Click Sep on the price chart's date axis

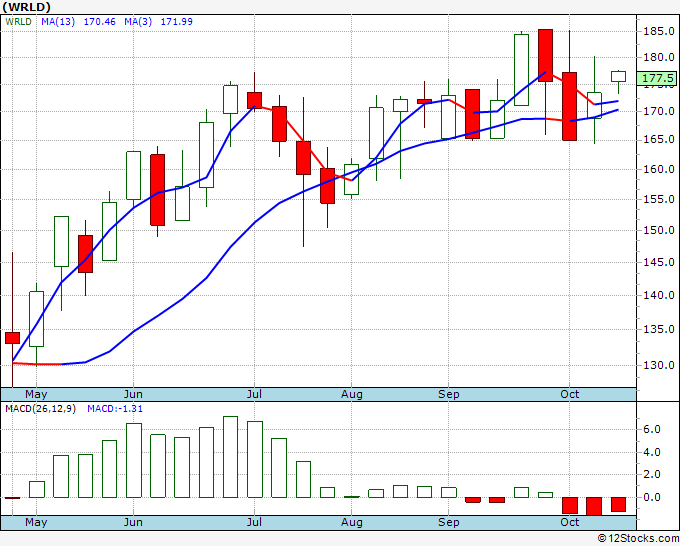(x=448, y=395)
